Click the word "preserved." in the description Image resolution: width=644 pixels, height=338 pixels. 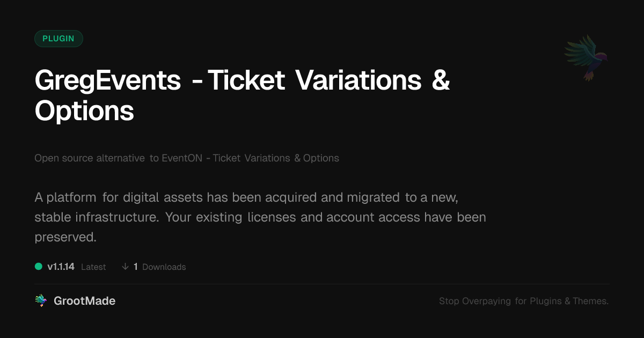tap(65, 237)
